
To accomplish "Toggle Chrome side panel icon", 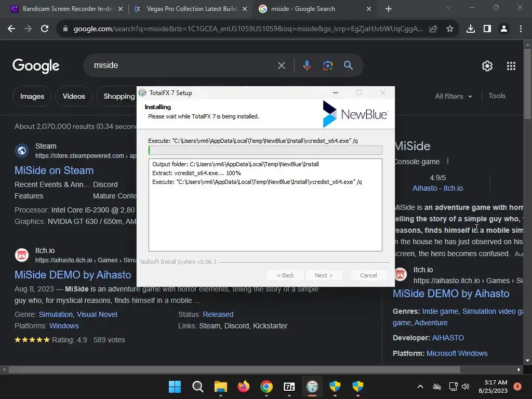I will [487, 29].
